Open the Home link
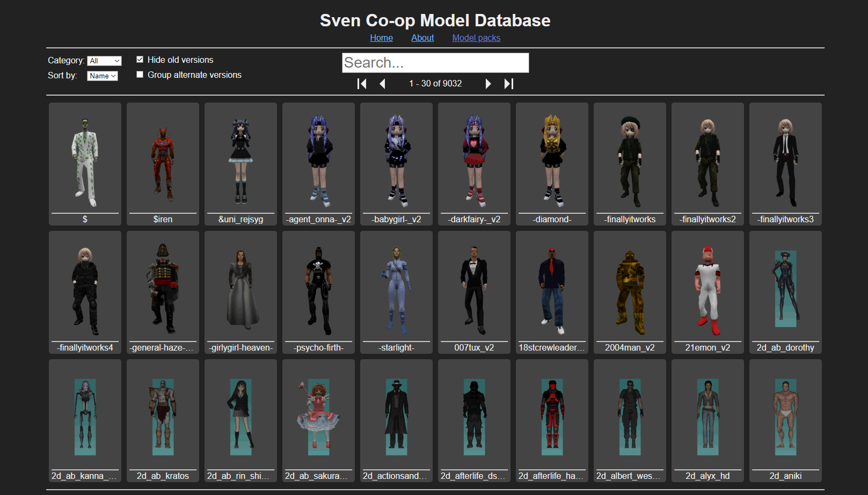Screen dimensions: 868x495 point(382,38)
